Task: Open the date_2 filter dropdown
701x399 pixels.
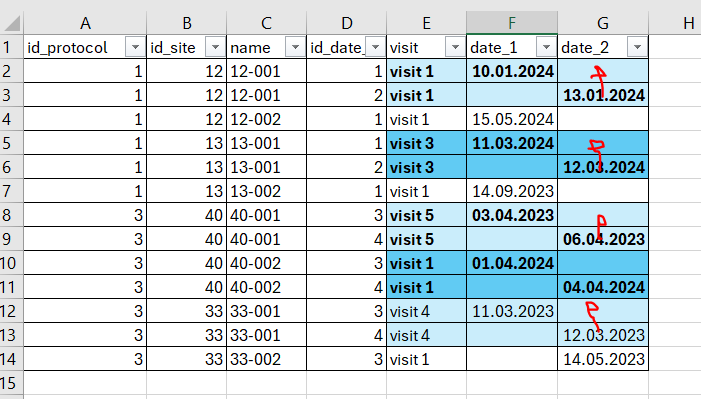Action: (638, 47)
